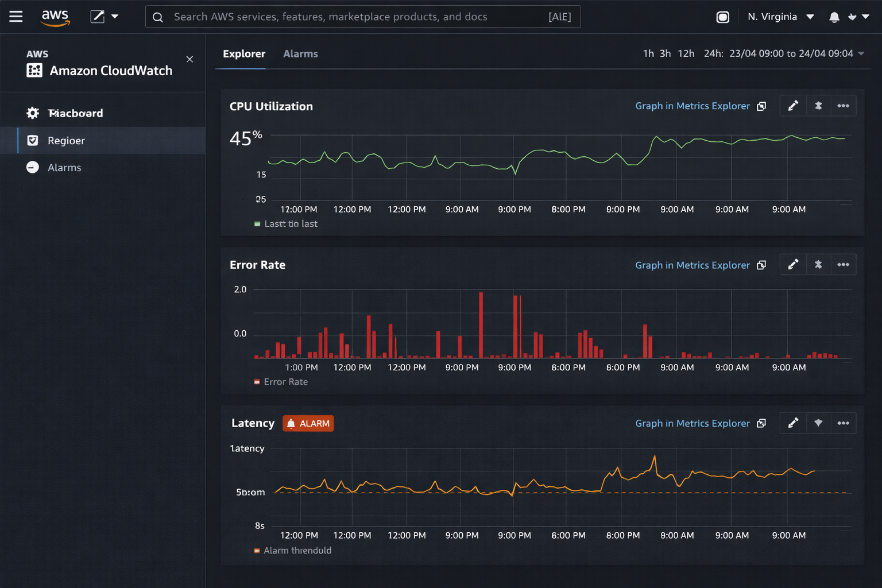
Task: Select the 3h time range
Action: 665,54
